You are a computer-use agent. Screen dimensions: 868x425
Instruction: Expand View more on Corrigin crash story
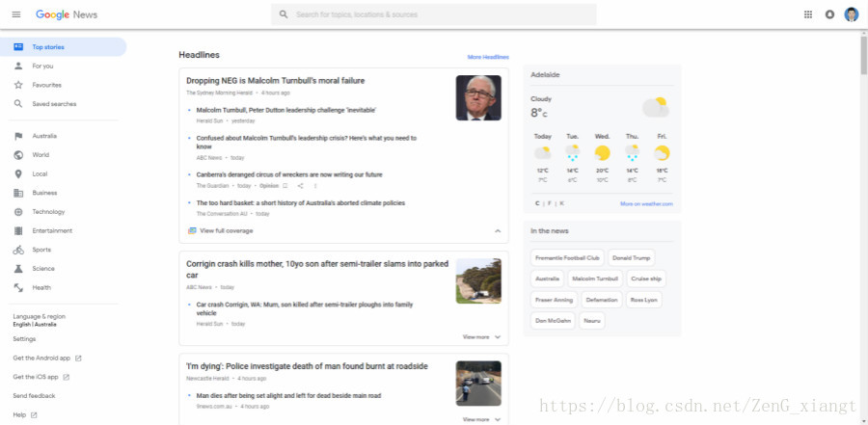pos(481,337)
